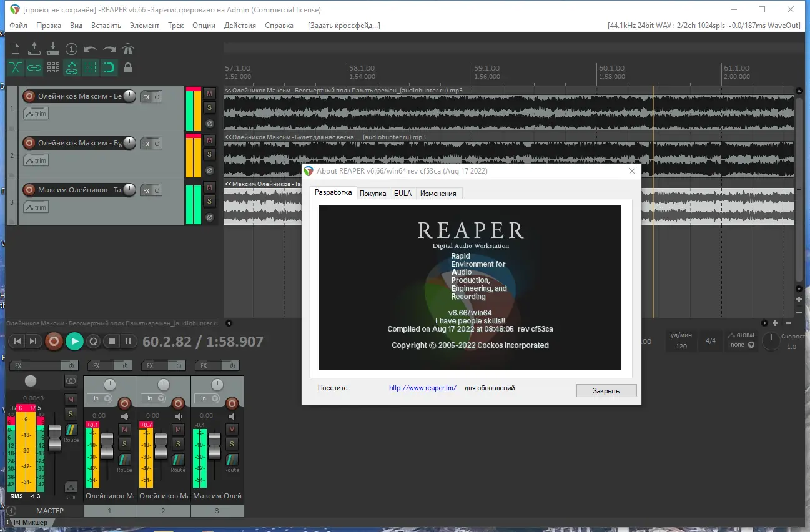Mute track 1 in the track panel
The height and width of the screenshot is (532, 810).
[x=210, y=93]
